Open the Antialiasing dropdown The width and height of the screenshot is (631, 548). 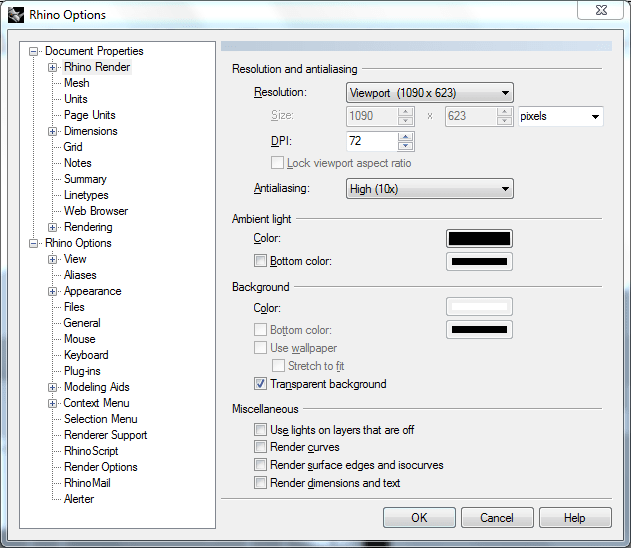[429, 188]
